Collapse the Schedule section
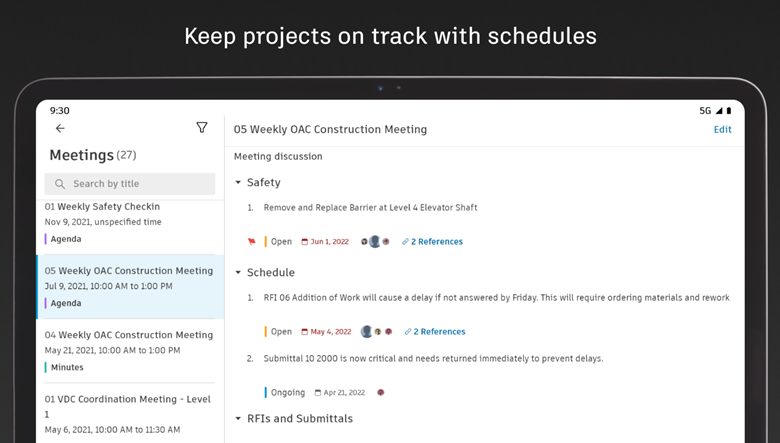This screenshot has width=780, height=443. pyautogui.click(x=238, y=272)
